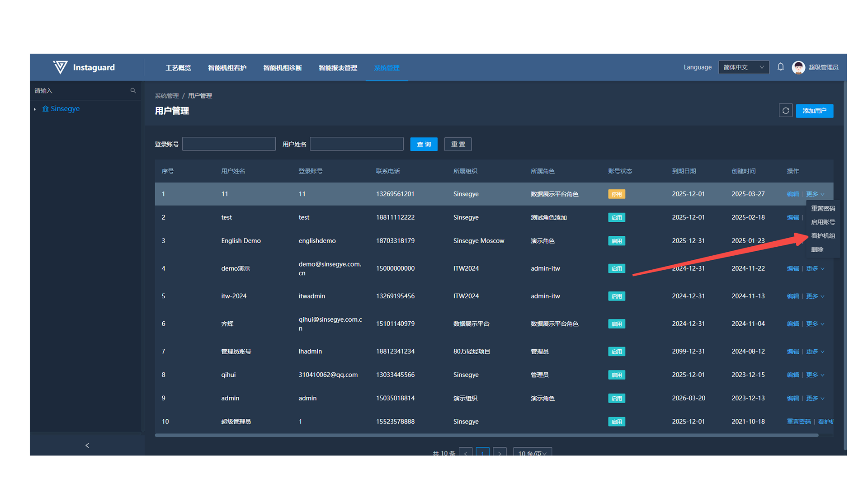
Task: Open 更多 dropdown for user 11
Action: [815, 194]
